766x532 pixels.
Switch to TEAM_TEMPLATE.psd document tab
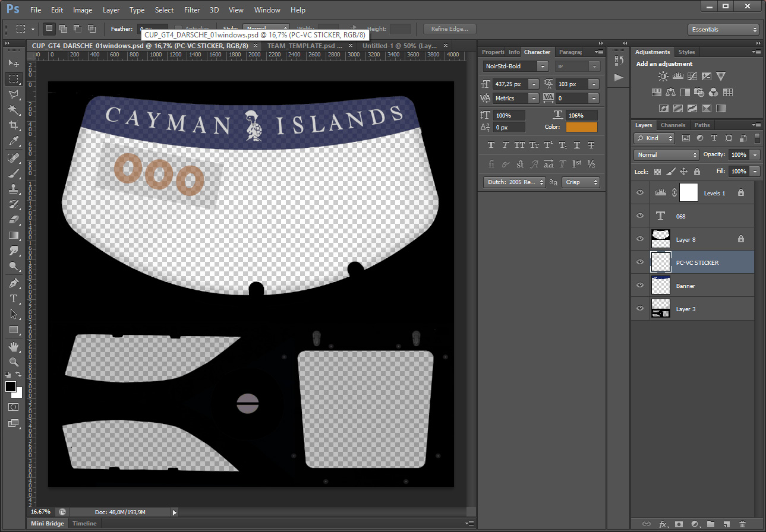pyautogui.click(x=305, y=46)
